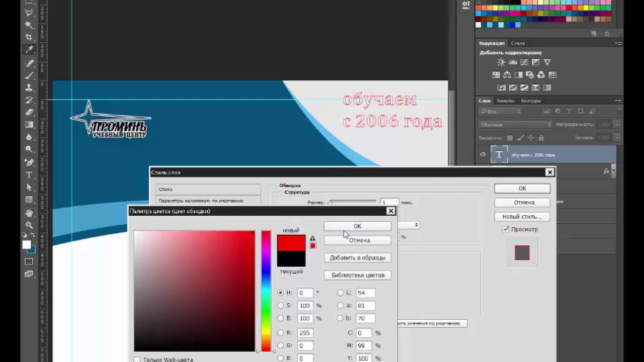Add a Photo Filter adjustment

point(530,75)
